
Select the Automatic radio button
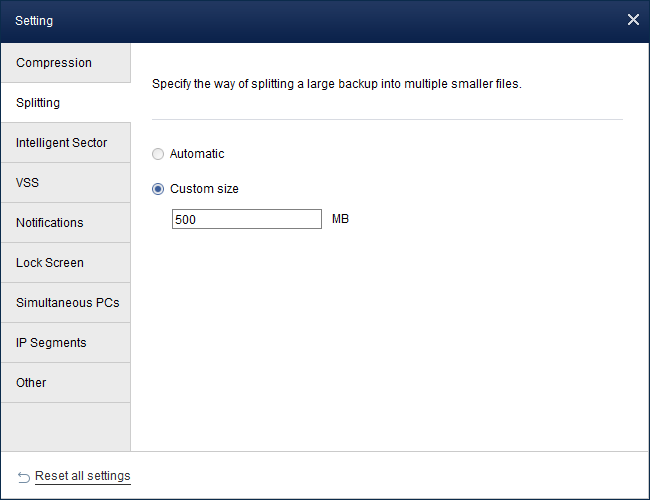pyautogui.click(x=158, y=154)
